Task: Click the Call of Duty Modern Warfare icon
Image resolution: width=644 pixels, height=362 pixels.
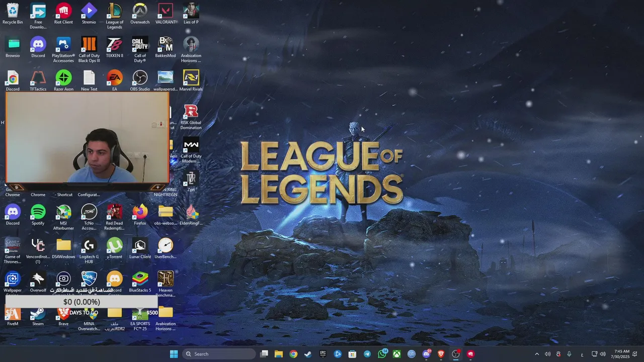Action: click(191, 150)
